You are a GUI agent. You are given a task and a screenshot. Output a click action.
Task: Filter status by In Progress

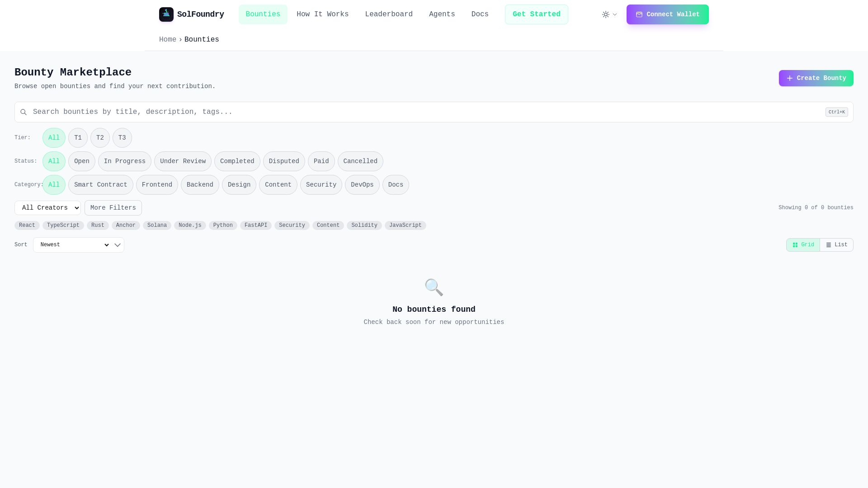(x=125, y=161)
